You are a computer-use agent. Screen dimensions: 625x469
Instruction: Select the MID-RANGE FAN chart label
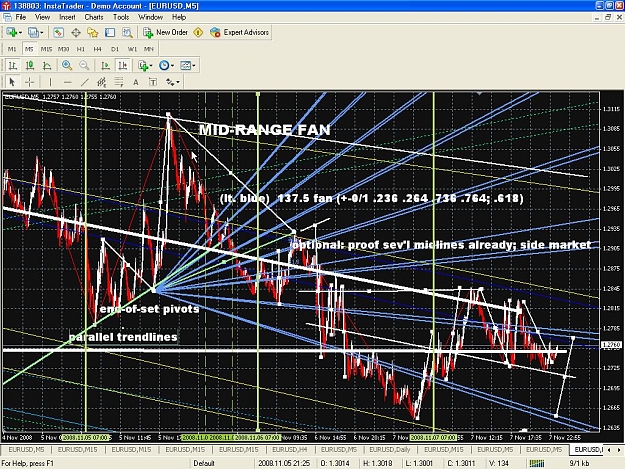(265, 130)
